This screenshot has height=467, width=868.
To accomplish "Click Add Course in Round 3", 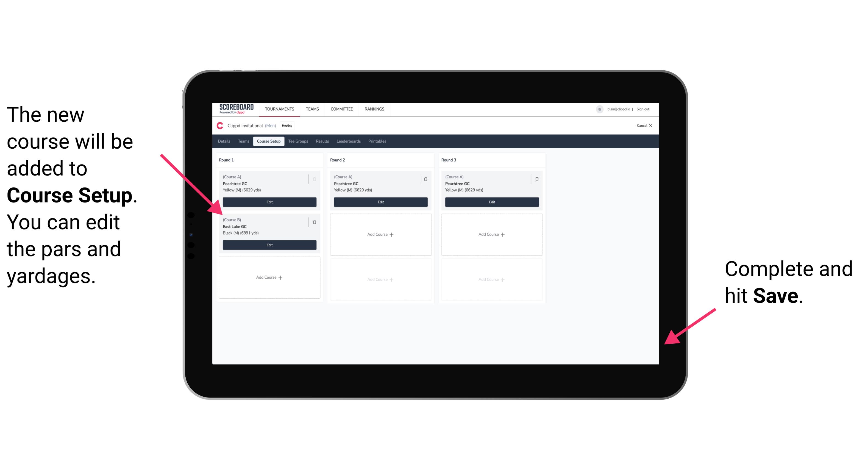I will coord(491,233).
